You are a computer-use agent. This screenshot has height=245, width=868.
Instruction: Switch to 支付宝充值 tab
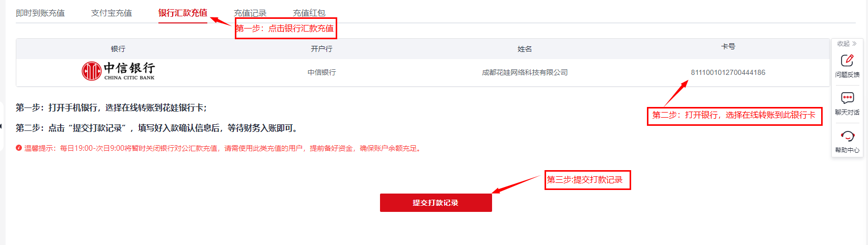112,13
